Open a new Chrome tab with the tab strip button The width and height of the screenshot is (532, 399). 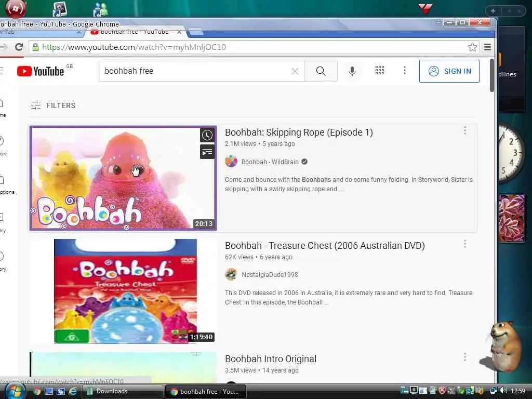pos(196,33)
